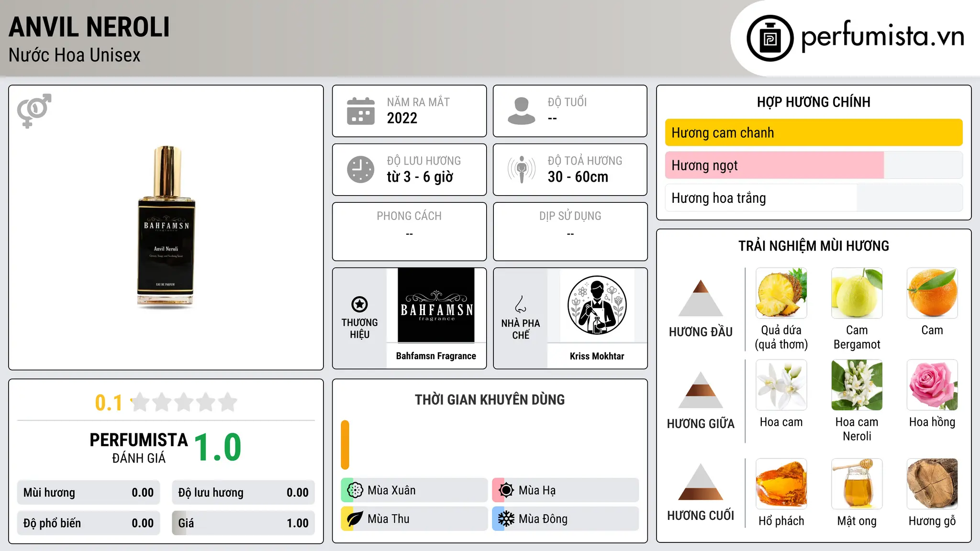The height and width of the screenshot is (551, 980).
Task: Open the Bahfamsn Fragrance brand logo
Action: pyautogui.click(x=436, y=305)
